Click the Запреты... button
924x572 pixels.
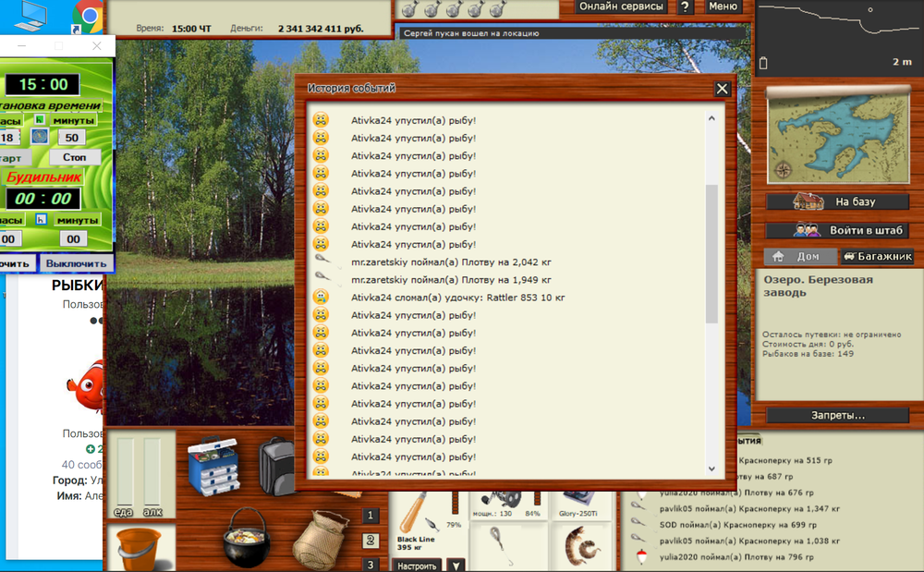tap(836, 415)
